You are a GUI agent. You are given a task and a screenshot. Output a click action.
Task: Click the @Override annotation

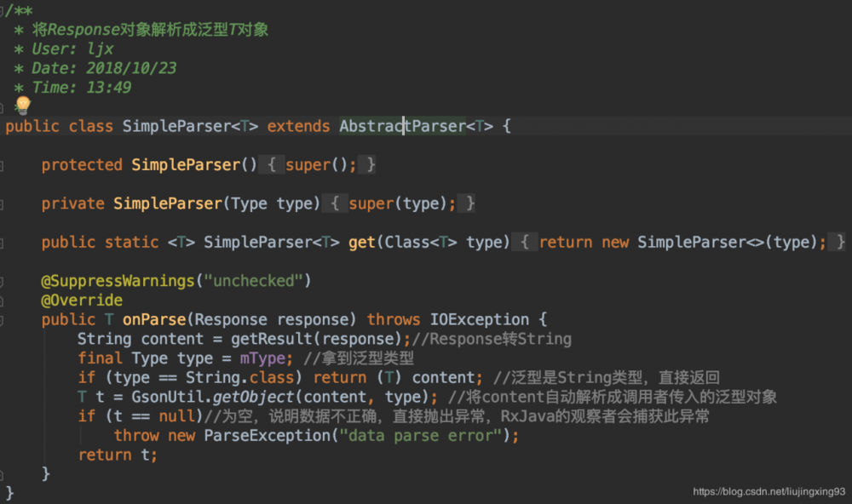[x=82, y=301]
